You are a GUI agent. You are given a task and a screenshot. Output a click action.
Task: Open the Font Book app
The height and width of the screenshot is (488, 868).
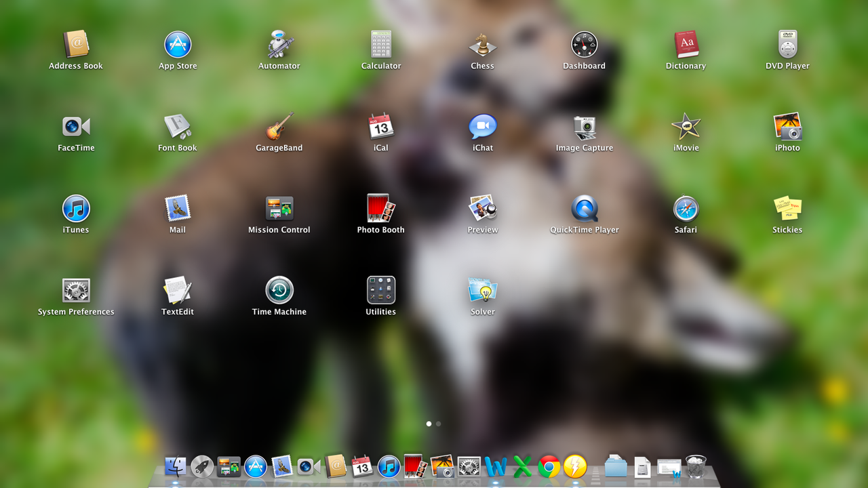pyautogui.click(x=178, y=127)
